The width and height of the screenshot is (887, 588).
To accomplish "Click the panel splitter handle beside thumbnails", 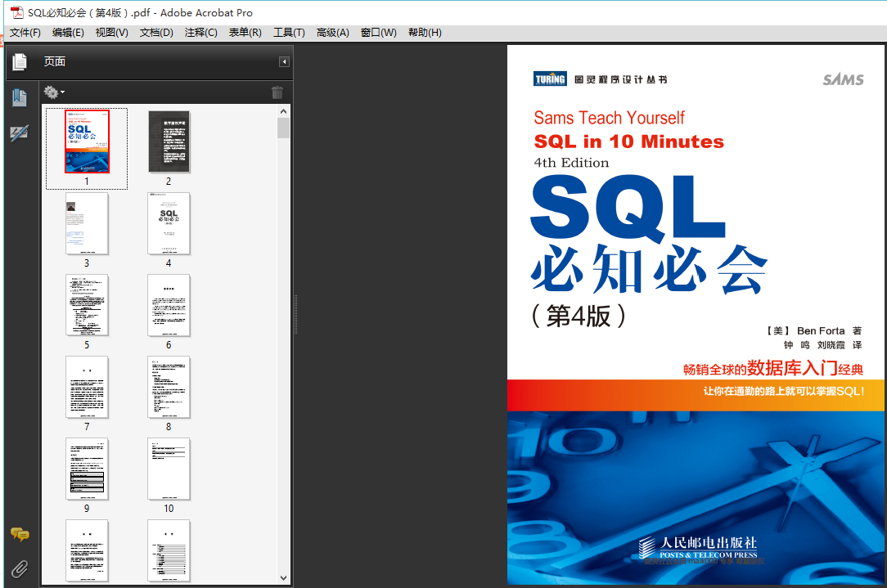I will coord(295,315).
